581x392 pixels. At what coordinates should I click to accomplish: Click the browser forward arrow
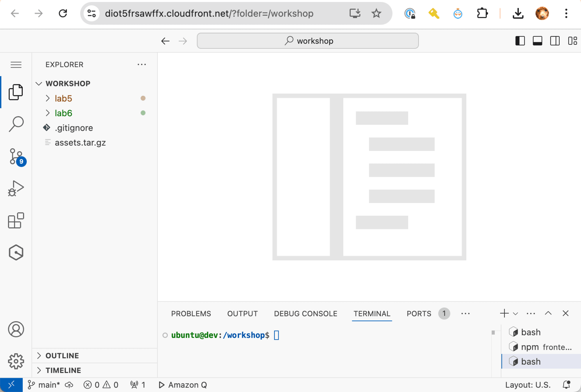tap(38, 13)
